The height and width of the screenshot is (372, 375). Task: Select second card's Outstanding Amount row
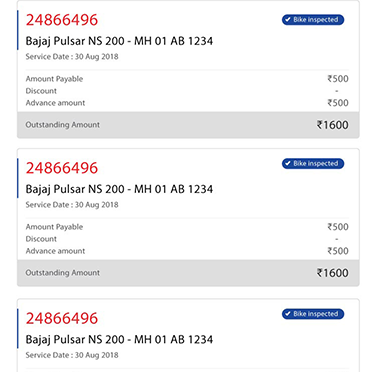pos(188,273)
